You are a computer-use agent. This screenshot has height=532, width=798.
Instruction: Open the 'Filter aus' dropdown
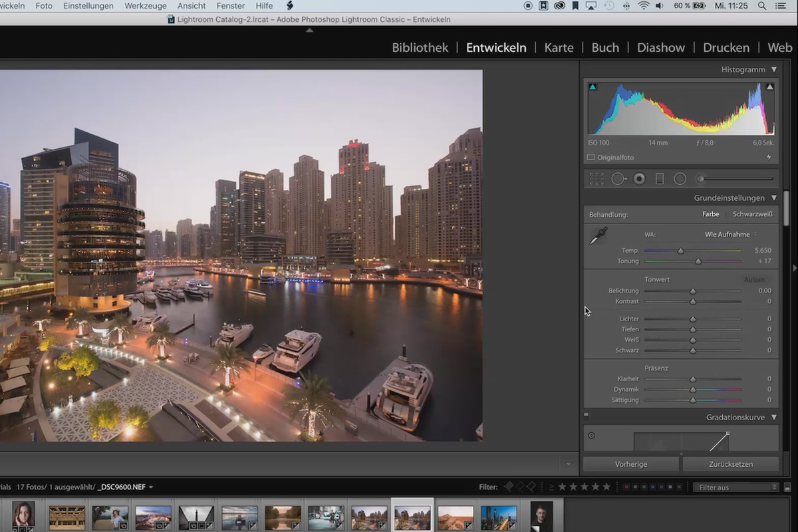coord(735,487)
